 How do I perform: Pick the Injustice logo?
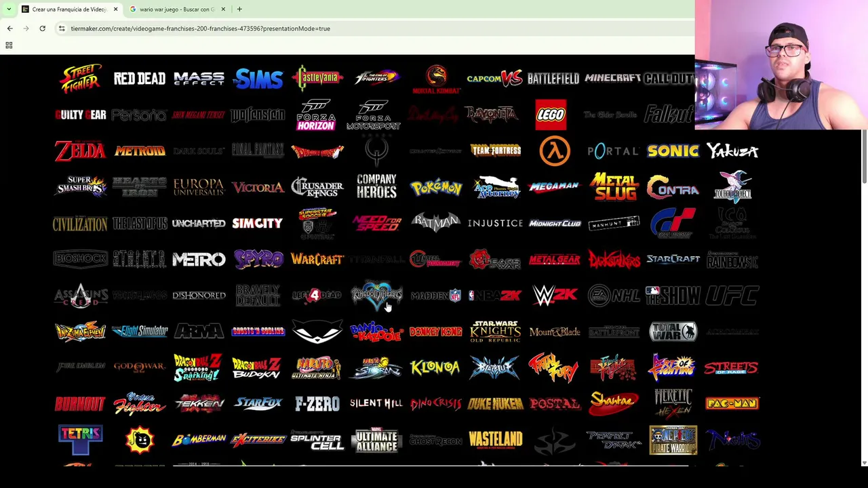tap(495, 223)
